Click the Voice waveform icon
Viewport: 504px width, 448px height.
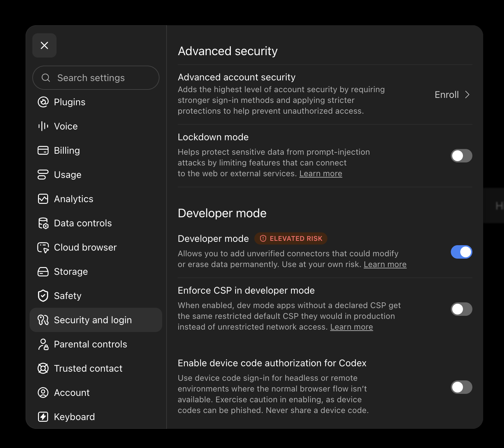coord(43,126)
